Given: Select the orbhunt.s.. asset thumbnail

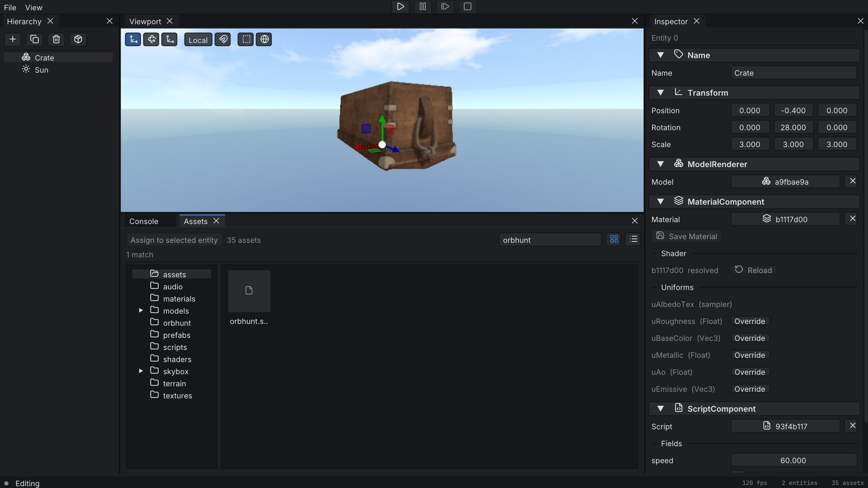Looking at the screenshot, I should point(249,291).
